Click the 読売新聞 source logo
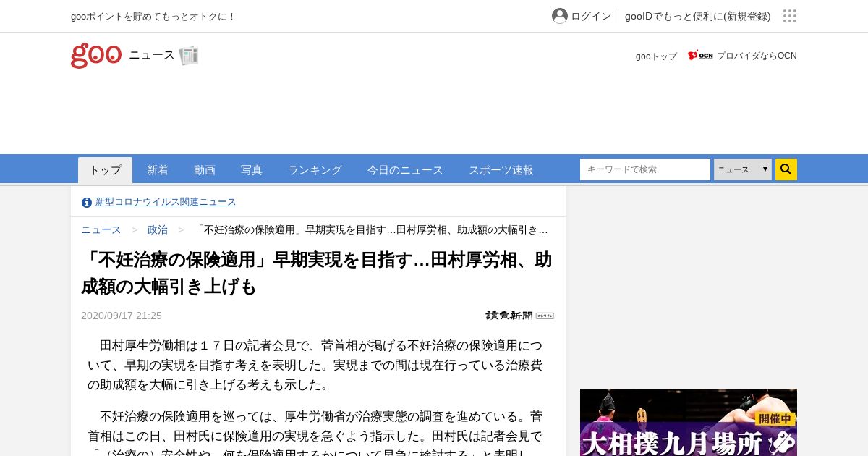 click(519, 316)
